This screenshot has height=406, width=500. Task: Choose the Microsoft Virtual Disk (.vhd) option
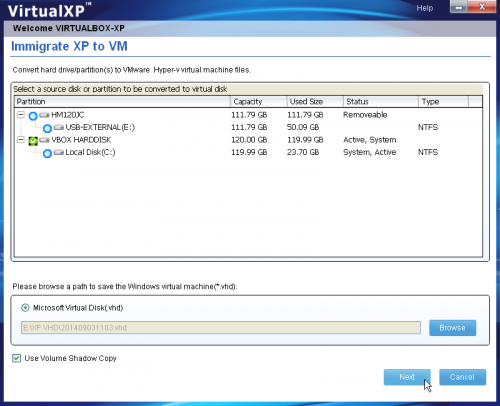pyautogui.click(x=25, y=308)
